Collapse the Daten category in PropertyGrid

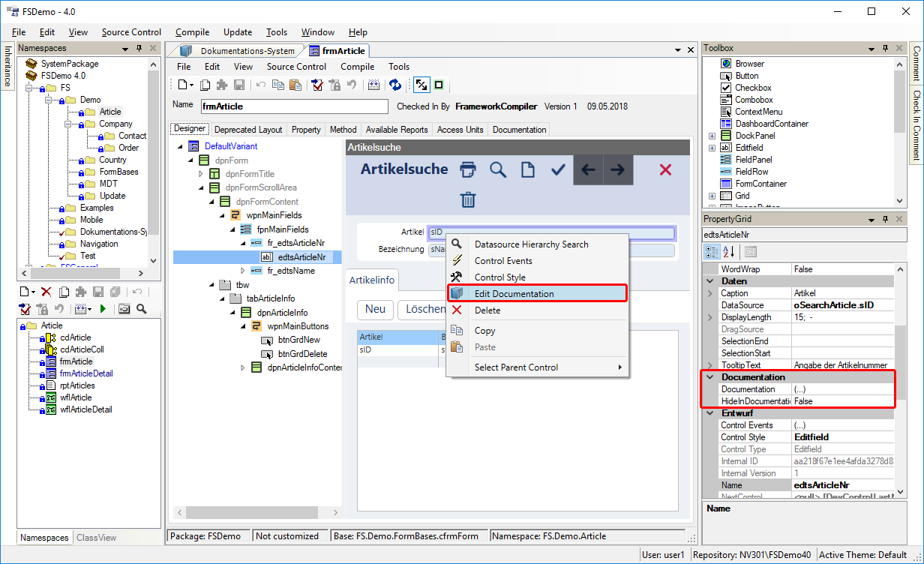(710, 281)
